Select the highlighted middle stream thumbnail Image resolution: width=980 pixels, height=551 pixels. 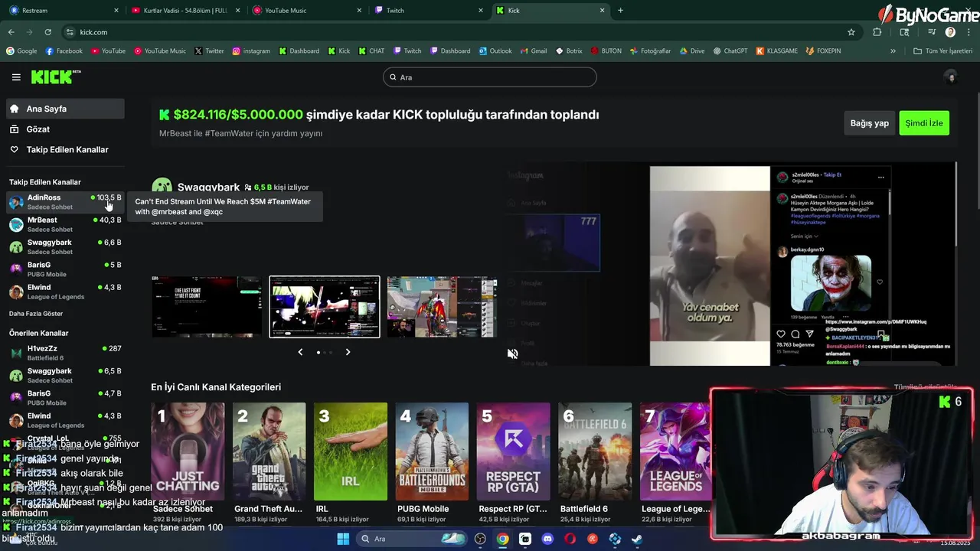[325, 307]
